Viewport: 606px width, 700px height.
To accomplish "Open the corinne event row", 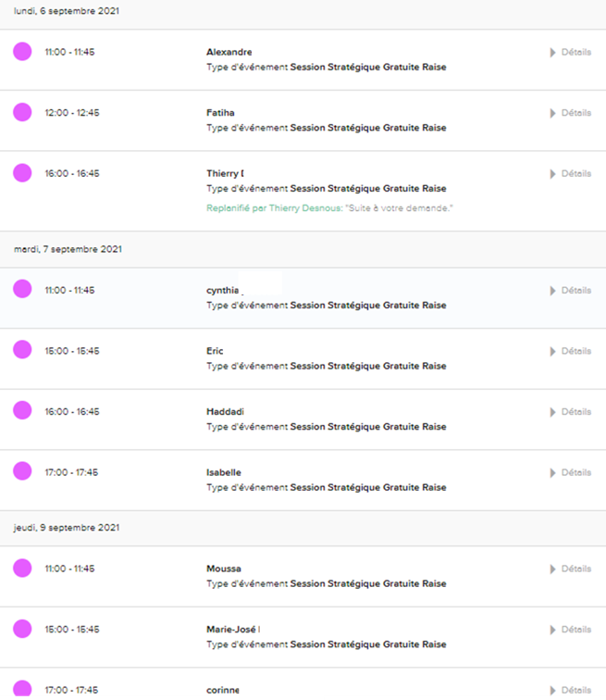I will tap(303, 684).
